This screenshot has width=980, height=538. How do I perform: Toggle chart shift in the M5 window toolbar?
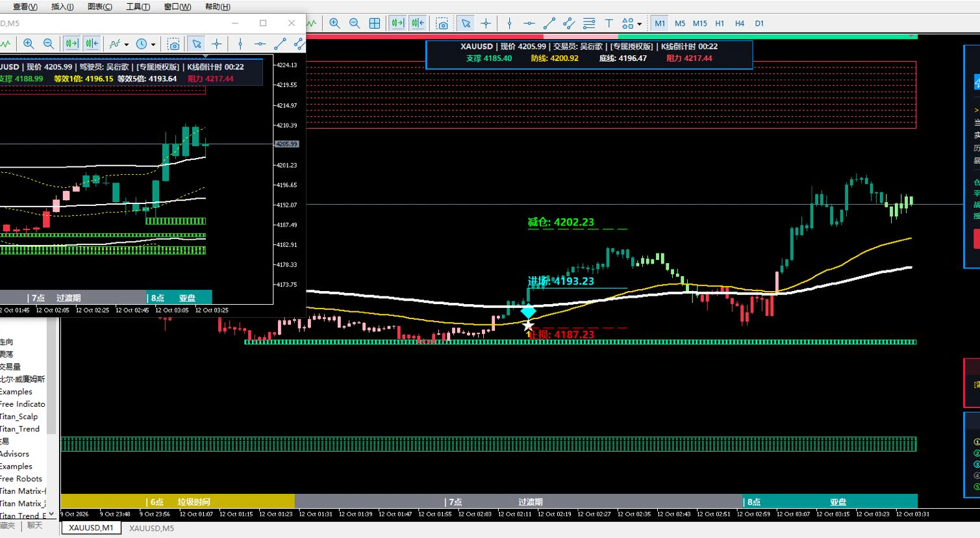(x=92, y=44)
